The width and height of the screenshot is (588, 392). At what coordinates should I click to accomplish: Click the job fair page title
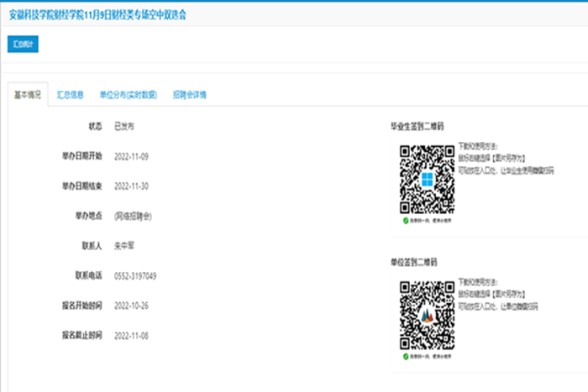tap(97, 15)
